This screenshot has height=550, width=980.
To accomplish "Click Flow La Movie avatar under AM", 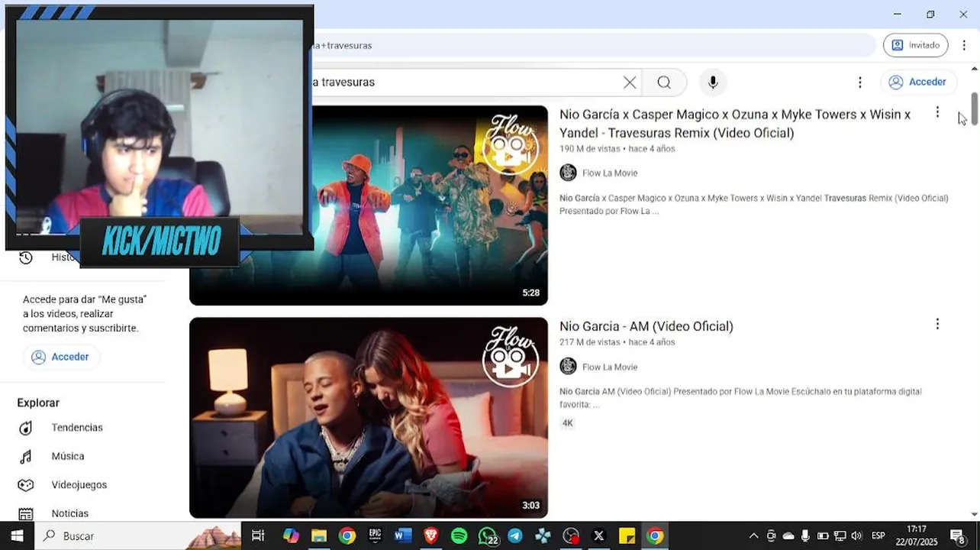I will pos(568,367).
